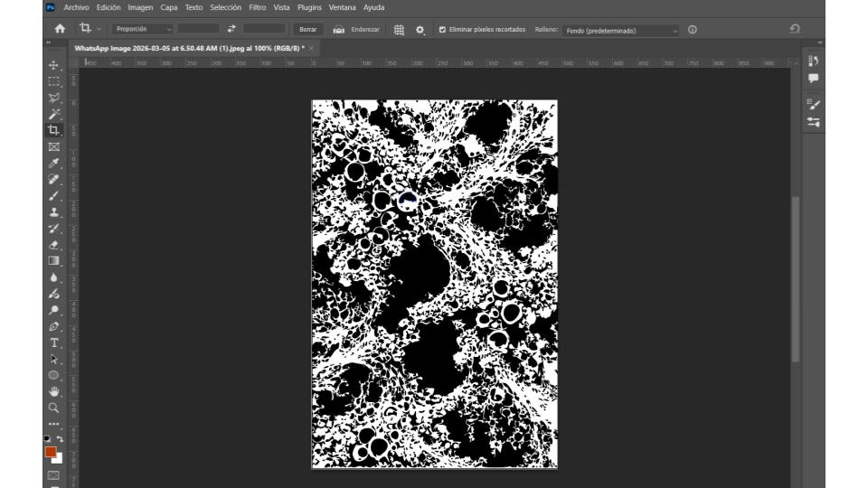Expand the tools panel double arrows

coord(48,42)
